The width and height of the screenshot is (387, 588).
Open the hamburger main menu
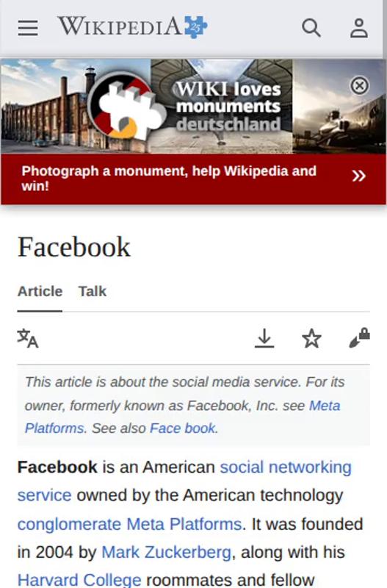(x=28, y=28)
